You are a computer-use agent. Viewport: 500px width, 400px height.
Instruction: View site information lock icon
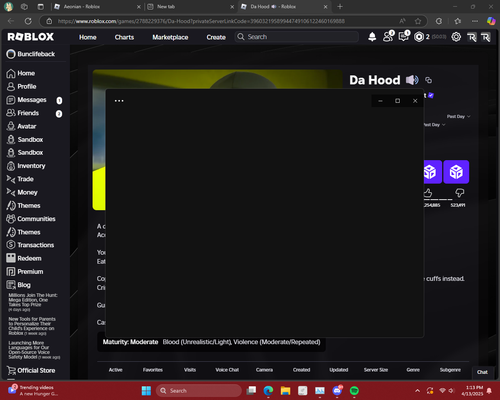click(x=49, y=21)
